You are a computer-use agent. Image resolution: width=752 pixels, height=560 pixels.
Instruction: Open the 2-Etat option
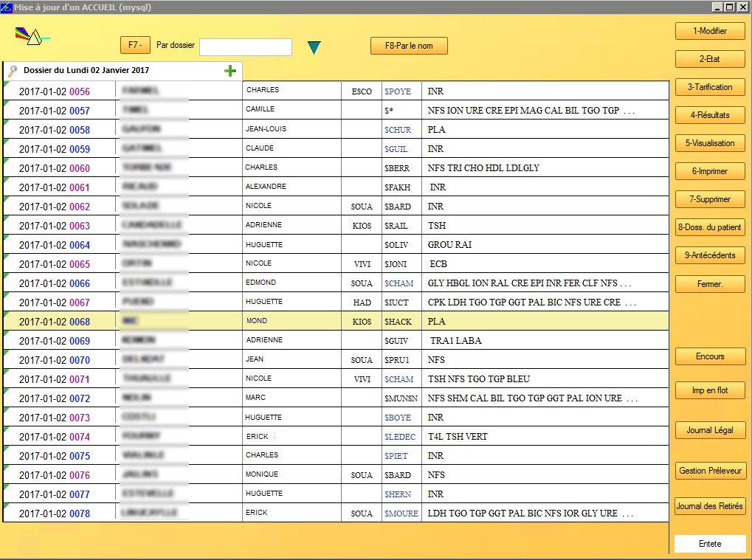click(x=709, y=59)
